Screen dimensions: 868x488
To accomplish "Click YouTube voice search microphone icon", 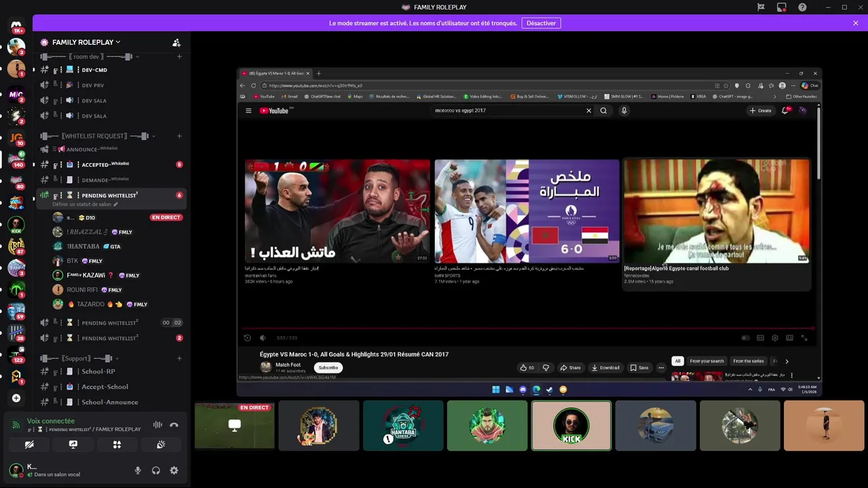I will [x=624, y=110].
